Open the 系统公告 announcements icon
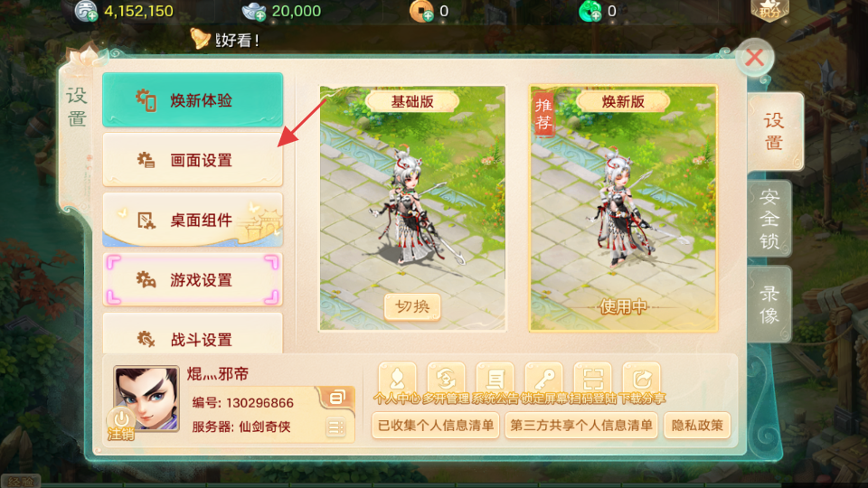Viewport: 868px width, 488px height. 495,380
